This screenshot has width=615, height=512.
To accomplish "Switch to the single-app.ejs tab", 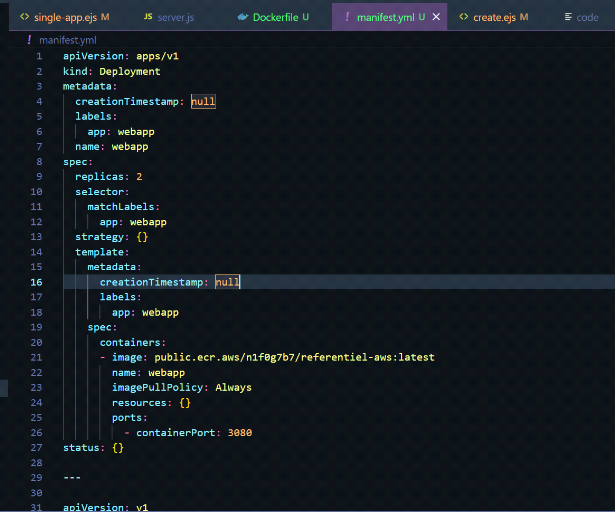I will 65,18.
